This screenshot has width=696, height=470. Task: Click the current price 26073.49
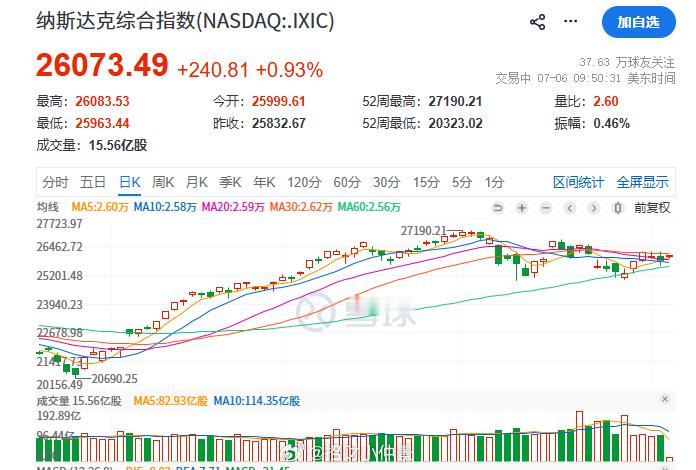click(102, 65)
